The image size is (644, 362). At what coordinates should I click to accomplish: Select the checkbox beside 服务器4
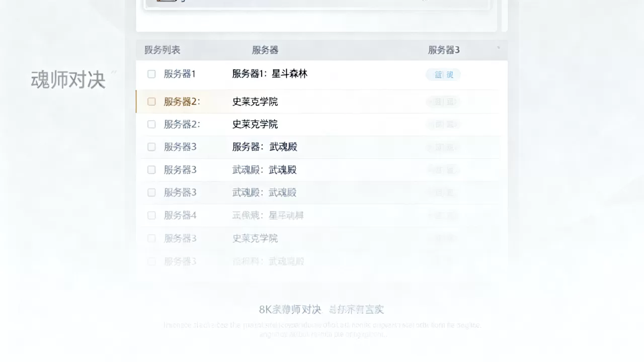(x=151, y=215)
